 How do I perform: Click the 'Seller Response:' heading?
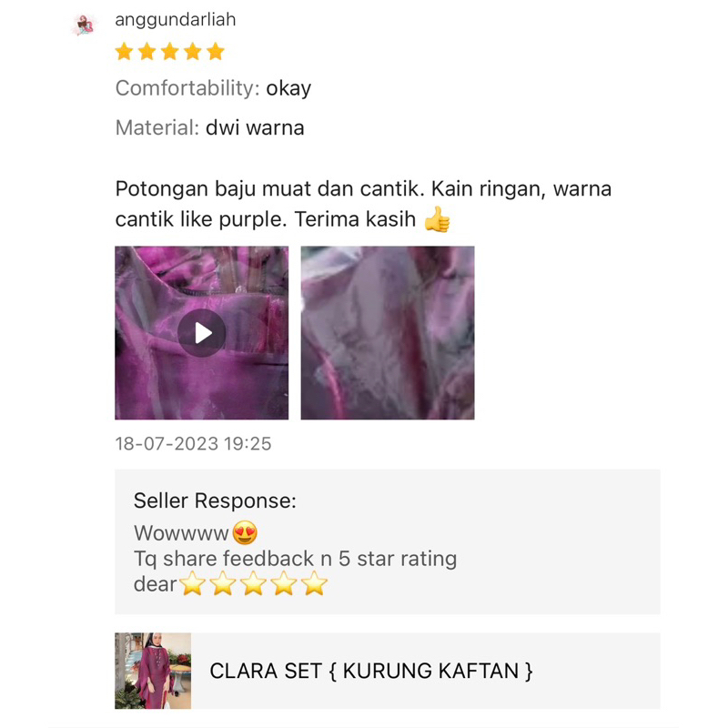(215, 501)
